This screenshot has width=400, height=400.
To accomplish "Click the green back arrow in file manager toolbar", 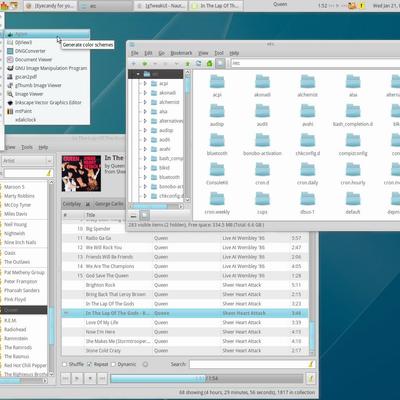I will pyautogui.click(x=145, y=63).
